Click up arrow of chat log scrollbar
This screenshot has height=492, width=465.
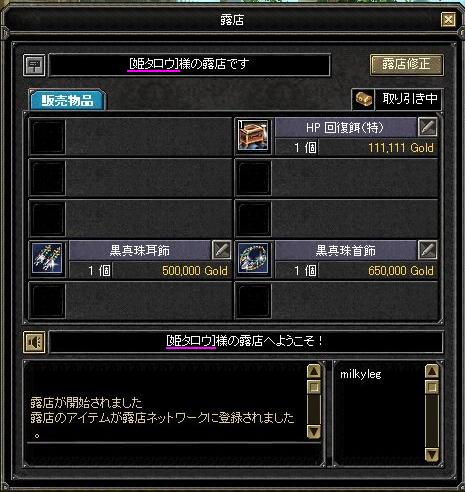click(x=314, y=371)
